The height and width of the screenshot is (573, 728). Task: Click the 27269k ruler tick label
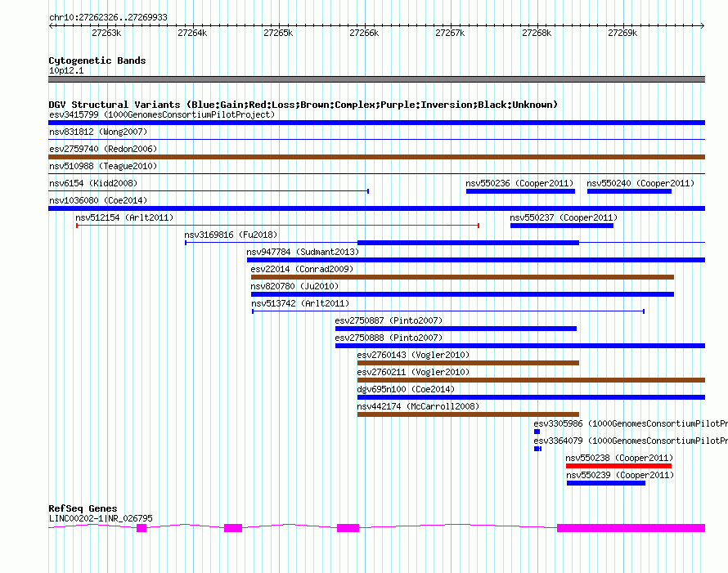coord(622,33)
